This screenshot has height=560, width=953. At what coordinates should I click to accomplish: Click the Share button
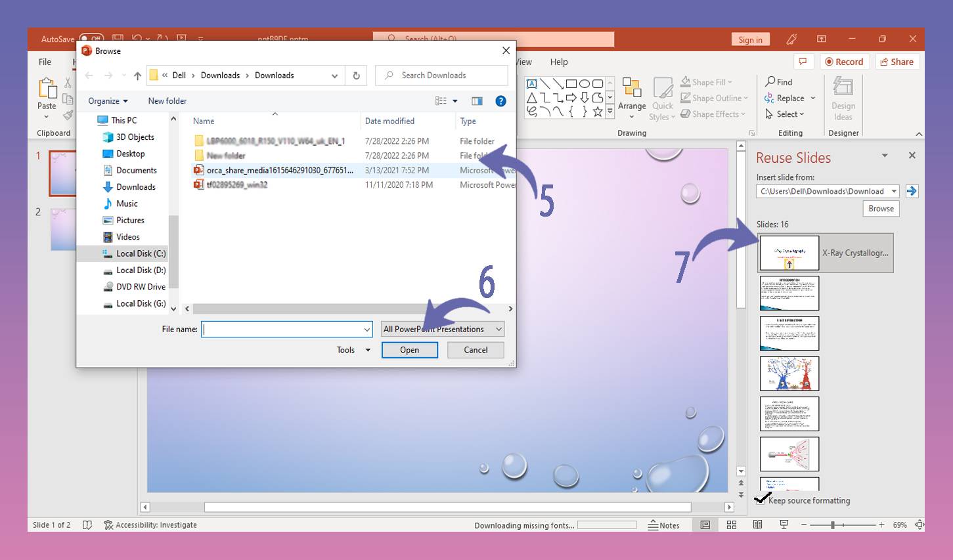(x=897, y=62)
